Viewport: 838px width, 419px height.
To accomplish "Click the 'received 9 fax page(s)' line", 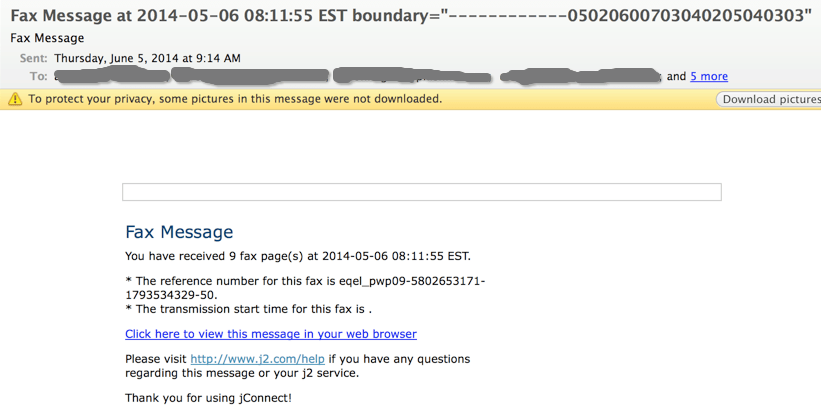I will [x=297, y=256].
